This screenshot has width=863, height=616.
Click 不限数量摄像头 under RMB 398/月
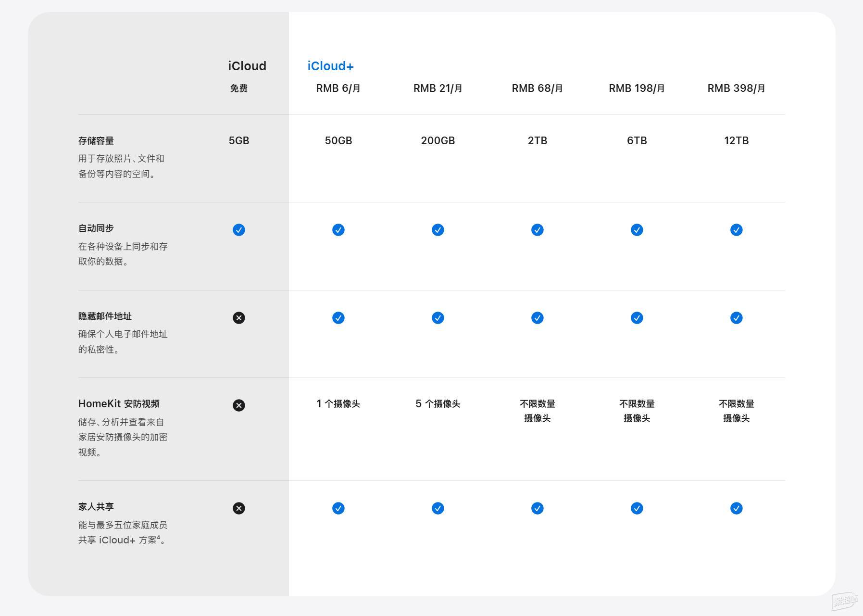(x=737, y=411)
